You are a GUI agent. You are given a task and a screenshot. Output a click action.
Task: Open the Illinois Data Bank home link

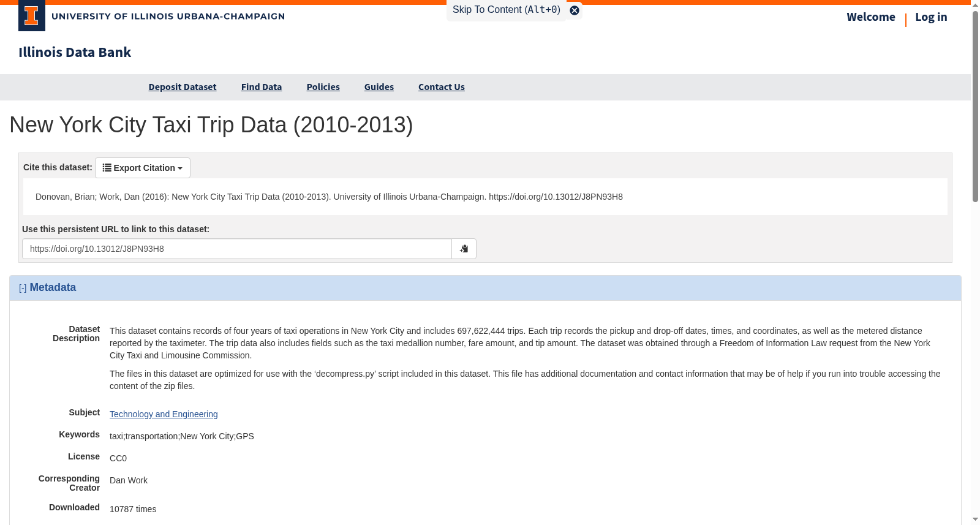(75, 53)
